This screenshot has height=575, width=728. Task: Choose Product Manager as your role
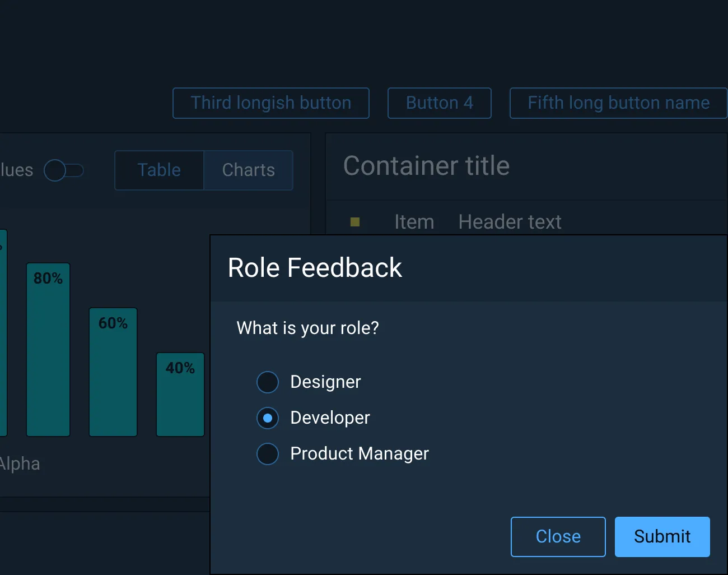(268, 454)
